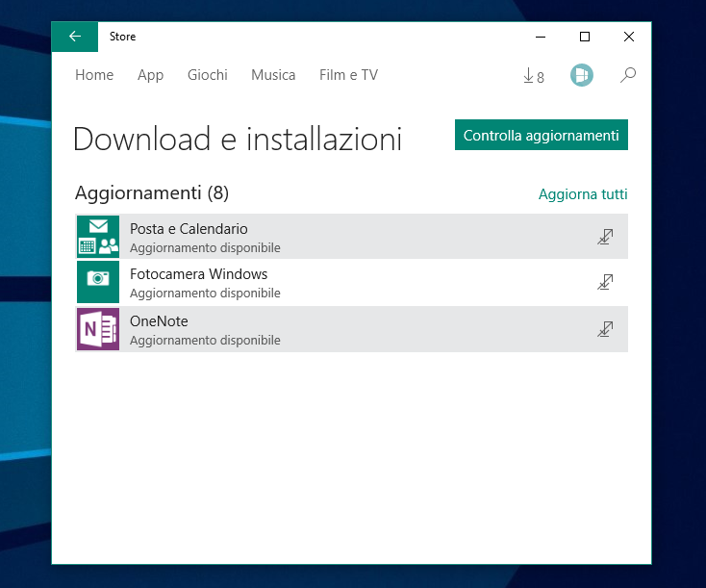Start the OneNote update download
Viewport: 706px width, 588px height.
(605, 329)
